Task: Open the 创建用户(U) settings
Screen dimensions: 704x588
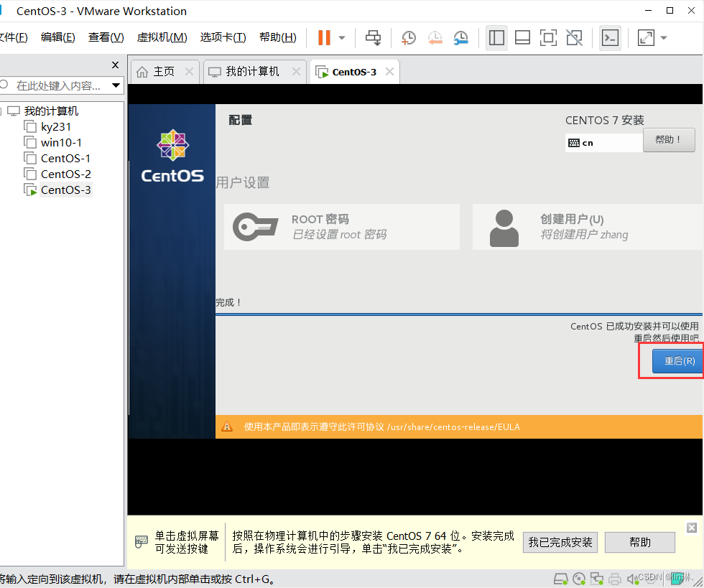Action: click(x=588, y=227)
